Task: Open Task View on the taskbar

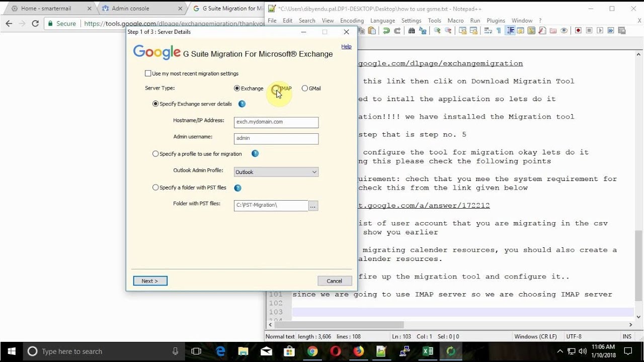Action: [197, 351]
